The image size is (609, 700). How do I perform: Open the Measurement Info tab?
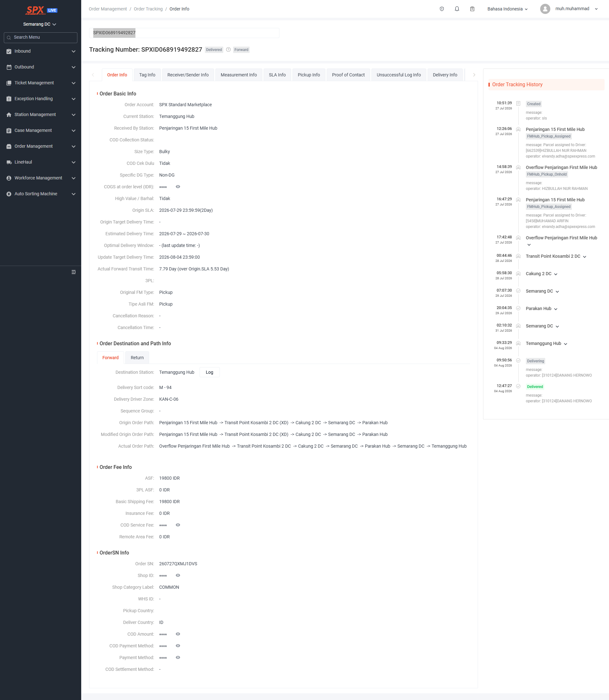tap(239, 75)
